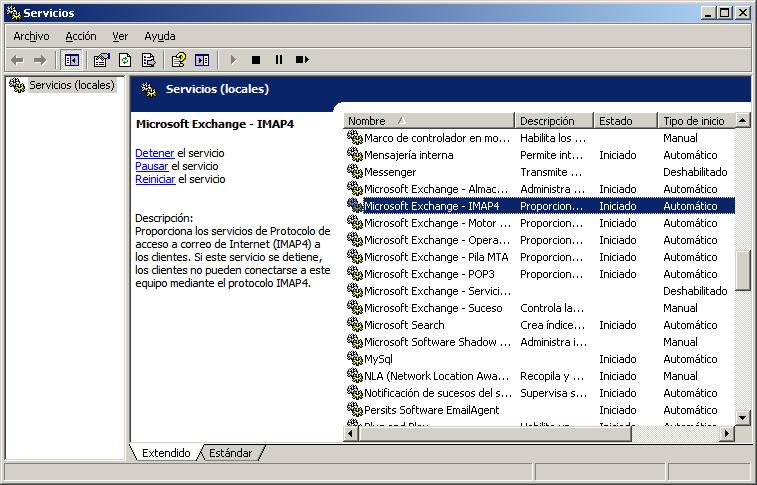This screenshot has height=485, width=757.
Task: Select Servicios (locales) in the left tree
Action: click(70, 86)
